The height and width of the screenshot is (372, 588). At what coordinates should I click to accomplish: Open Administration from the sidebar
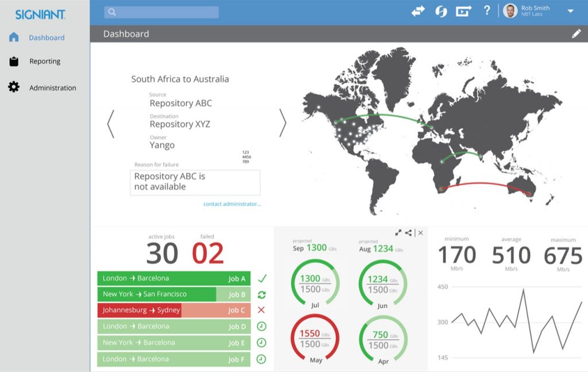(x=53, y=87)
